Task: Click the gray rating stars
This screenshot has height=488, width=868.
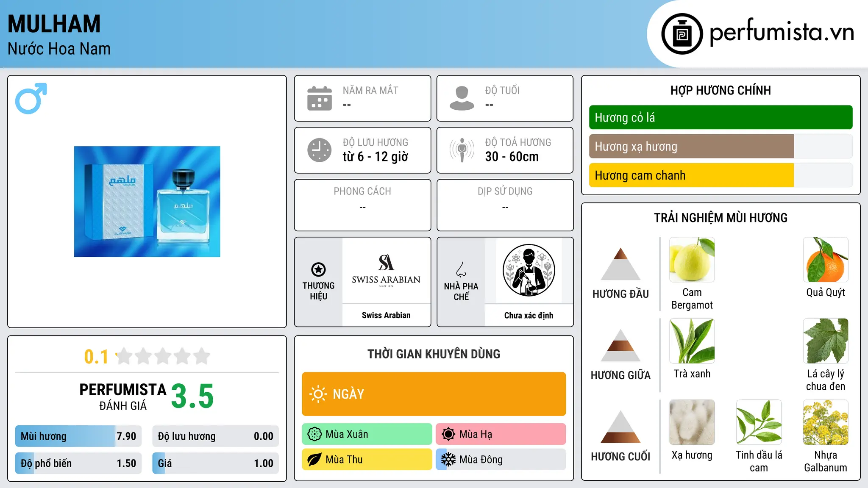Action: [x=163, y=356]
